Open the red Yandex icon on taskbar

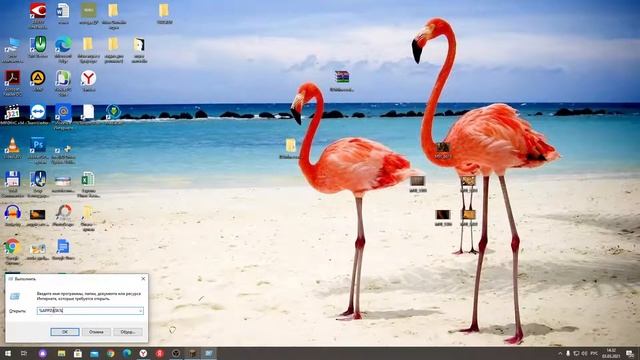point(160,353)
